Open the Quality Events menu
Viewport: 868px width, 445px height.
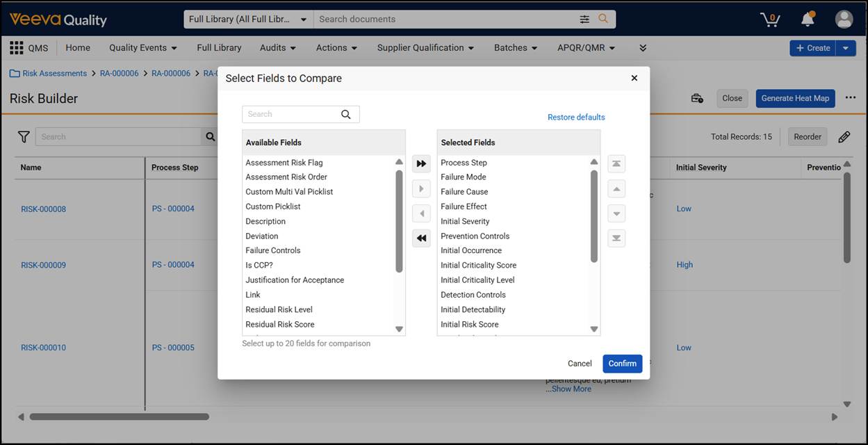[x=143, y=48]
